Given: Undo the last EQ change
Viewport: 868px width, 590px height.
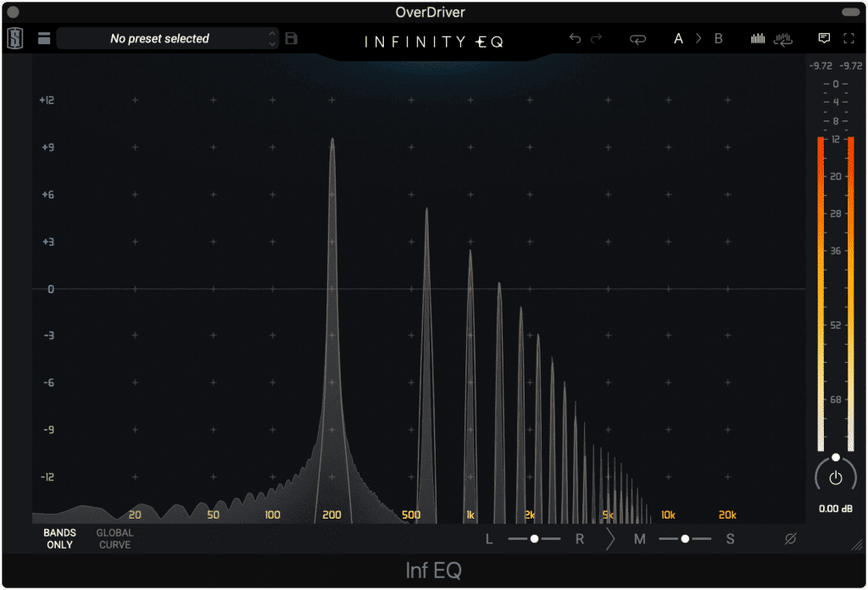Looking at the screenshot, I should pyautogui.click(x=576, y=38).
